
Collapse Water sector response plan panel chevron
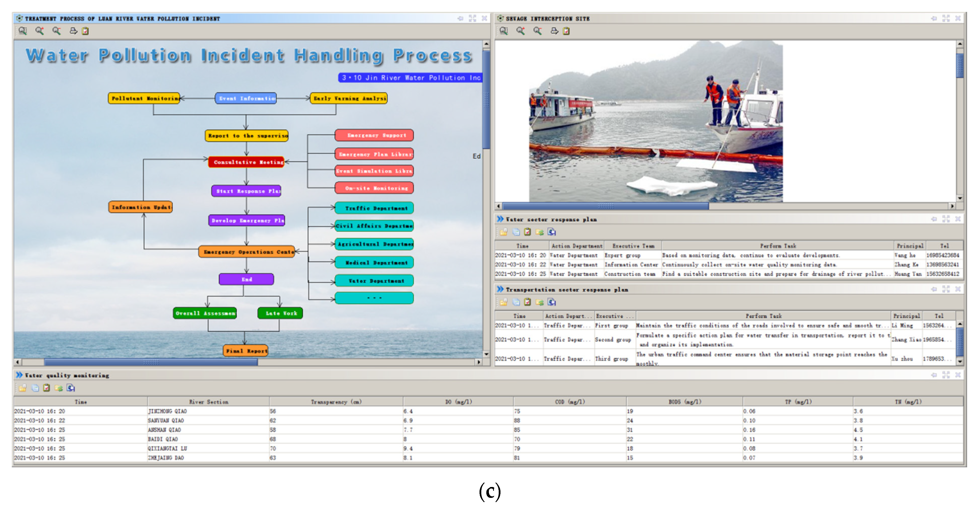tap(500, 219)
